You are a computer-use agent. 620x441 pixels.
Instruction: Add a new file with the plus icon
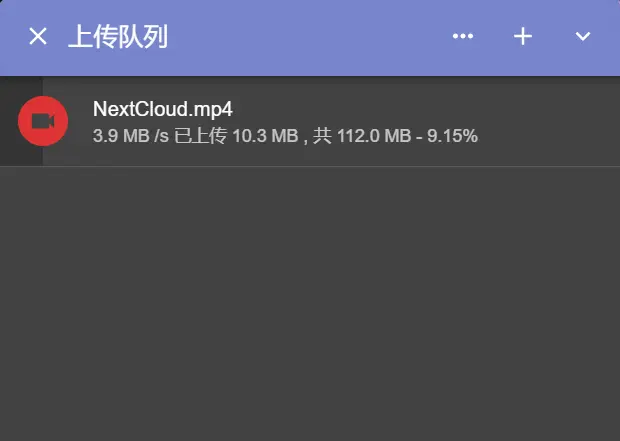[523, 36]
